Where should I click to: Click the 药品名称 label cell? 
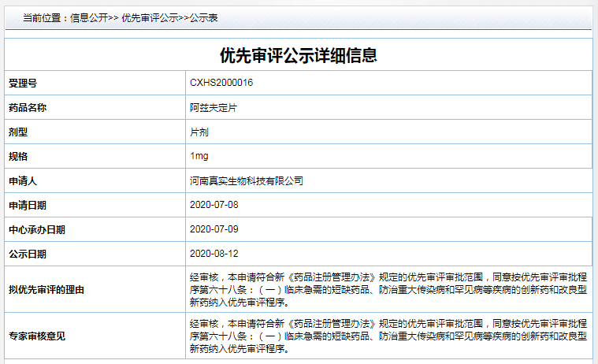point(95,107)
